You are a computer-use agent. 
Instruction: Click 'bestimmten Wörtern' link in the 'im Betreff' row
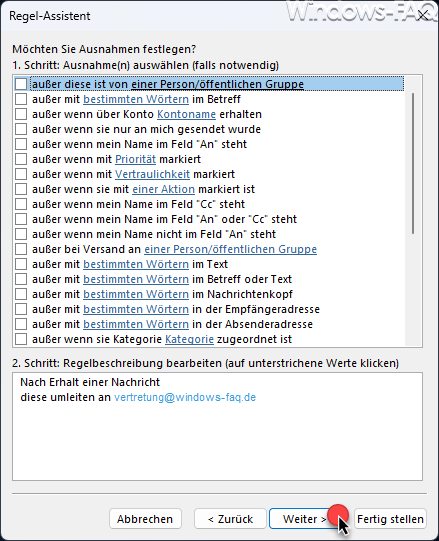tap(136, 99)
